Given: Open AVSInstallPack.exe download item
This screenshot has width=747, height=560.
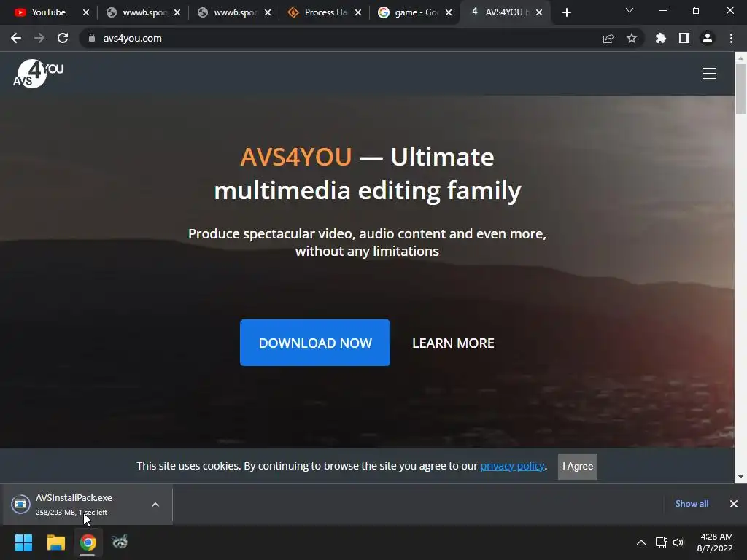Looking at the screenshot, I should 74,505.
